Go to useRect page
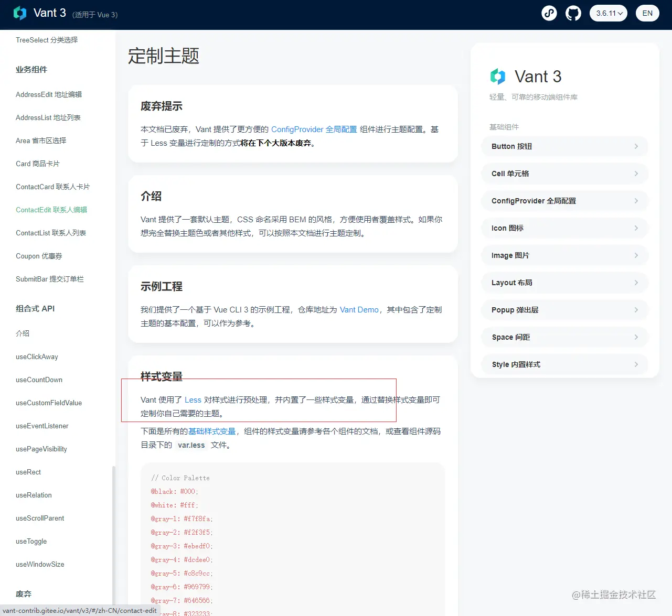The image size is (672, 616). (x=28, y=472)
